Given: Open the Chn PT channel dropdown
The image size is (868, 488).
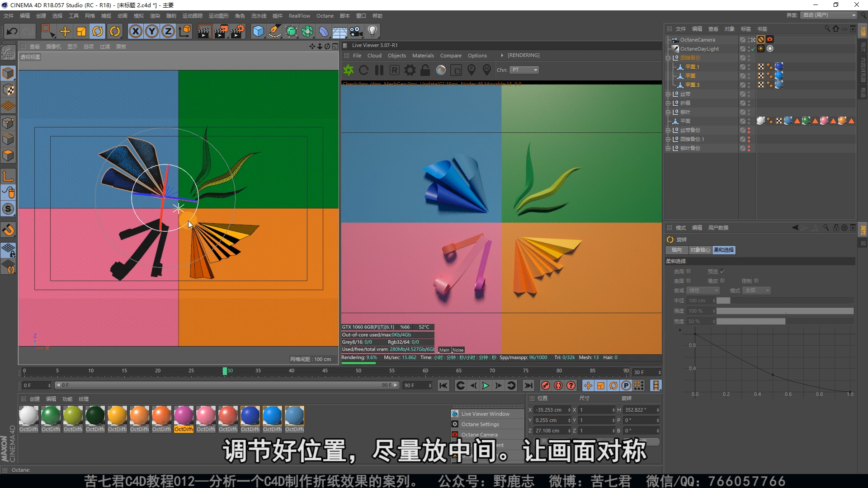Looking at the screenshot, I should click(x=524, y=70).
